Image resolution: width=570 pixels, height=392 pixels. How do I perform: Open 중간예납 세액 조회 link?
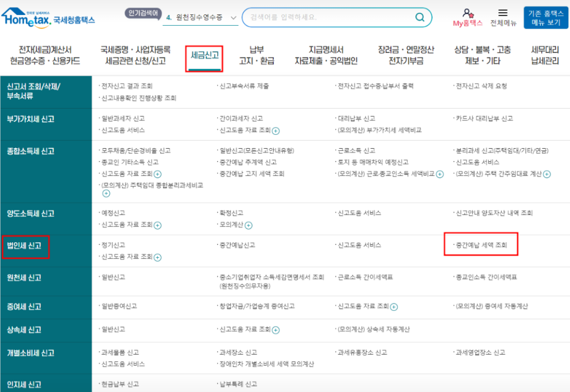[x=481, y=245]
